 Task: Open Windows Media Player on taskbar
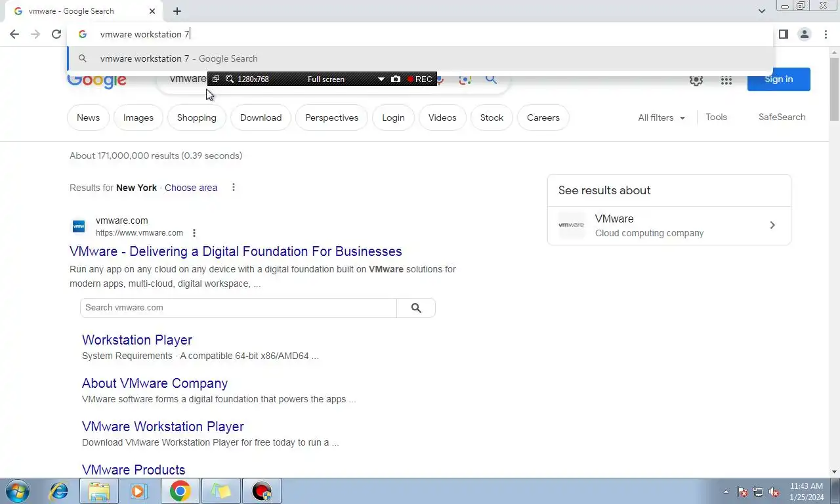(x=139, y=491)
